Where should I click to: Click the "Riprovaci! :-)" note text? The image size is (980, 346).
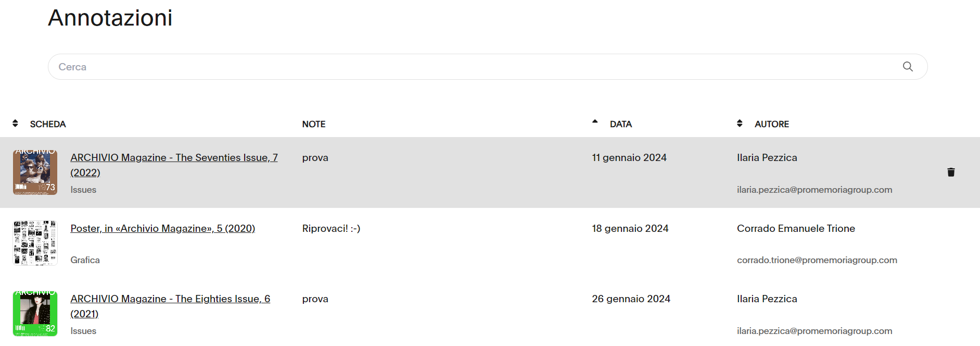click(331, 228)
